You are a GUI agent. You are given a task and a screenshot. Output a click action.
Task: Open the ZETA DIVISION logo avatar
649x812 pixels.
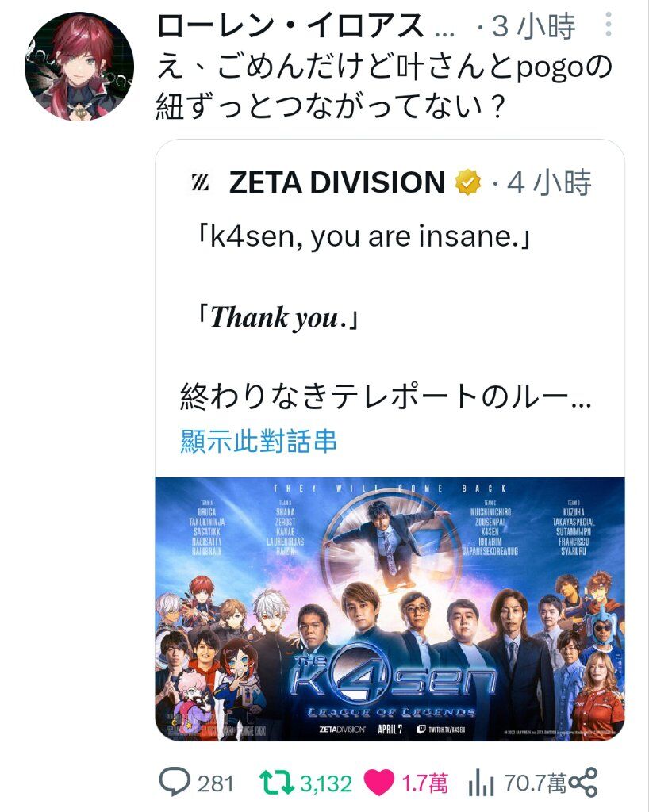point(200,182)
